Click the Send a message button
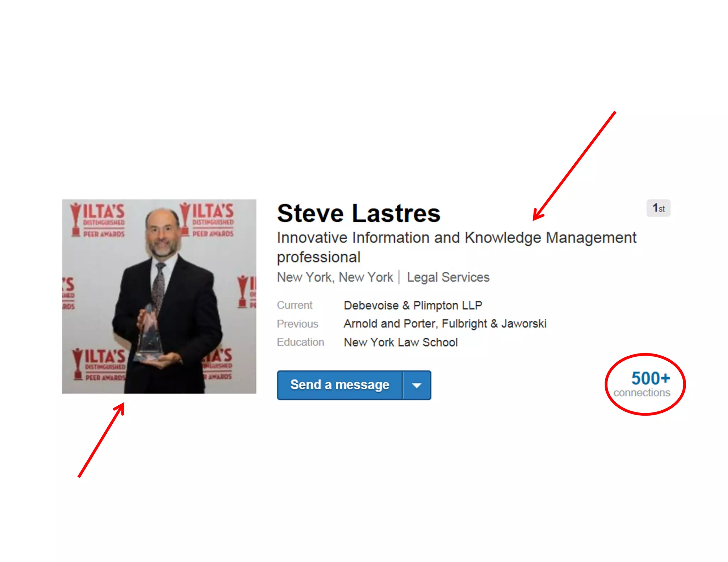 click(x=340, y=385)
